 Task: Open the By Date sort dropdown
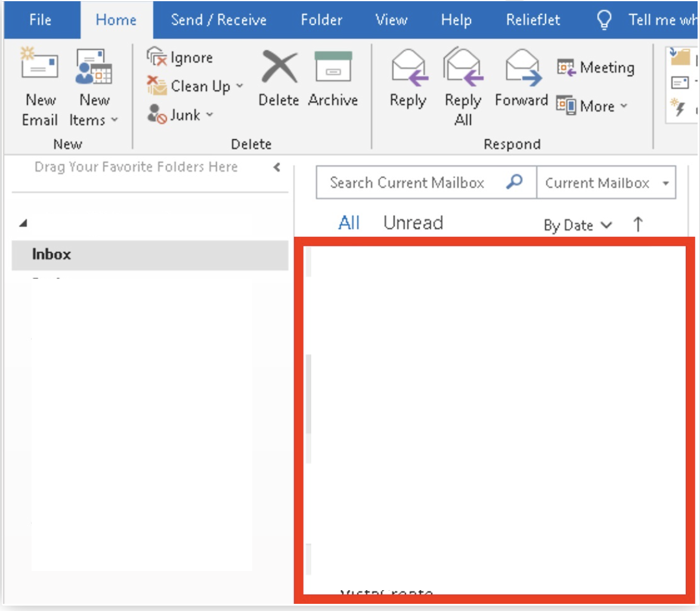pyautogui.click(x=577, y=225)
